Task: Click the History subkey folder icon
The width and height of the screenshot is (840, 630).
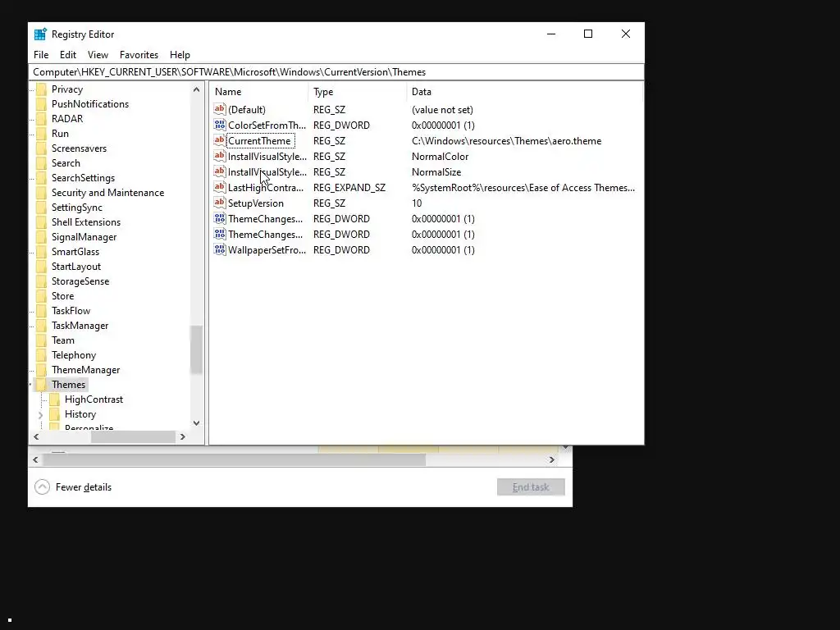Action: 54,414
